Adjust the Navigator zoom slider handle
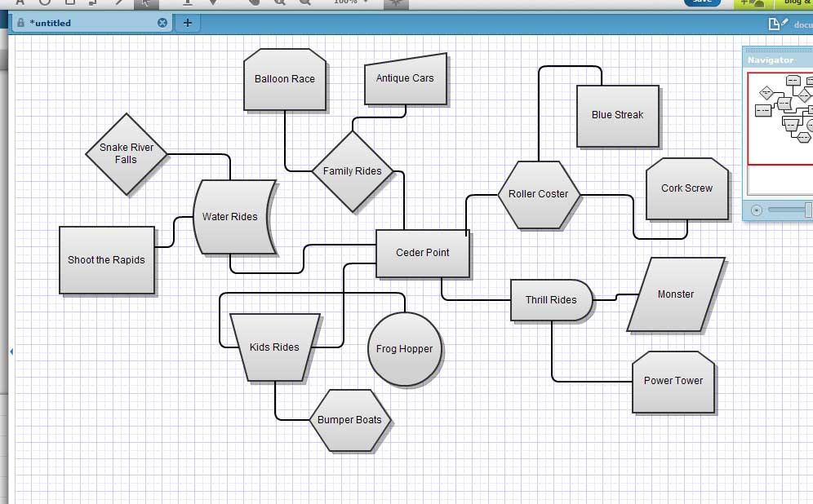813x504 pixels. tap(808, 210)
